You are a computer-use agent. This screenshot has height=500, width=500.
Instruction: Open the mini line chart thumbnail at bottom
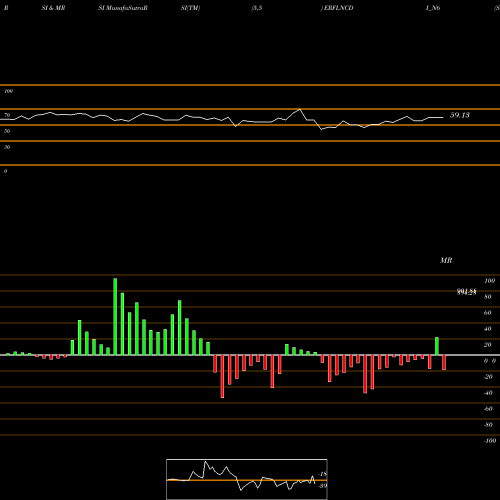(247, 479)
